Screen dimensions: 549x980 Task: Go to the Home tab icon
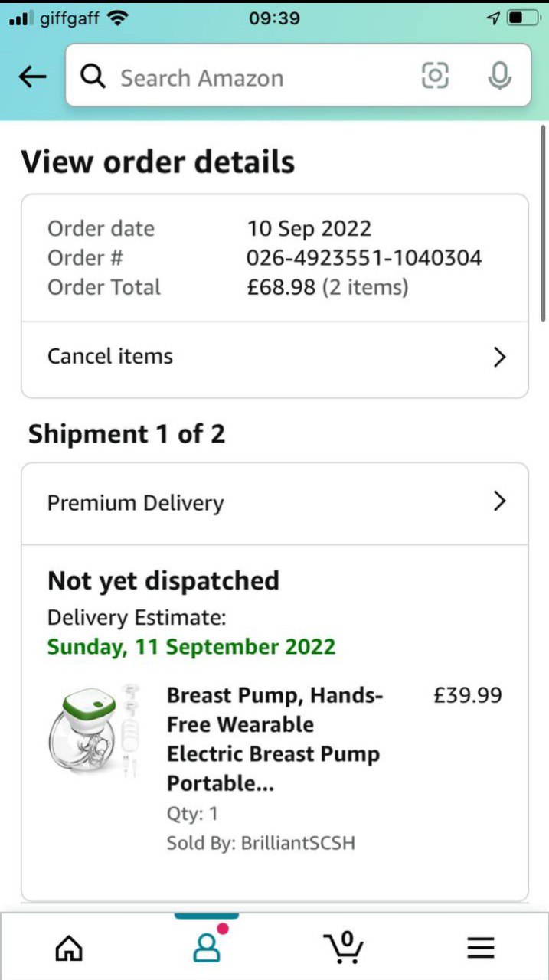pyautogui.click(x=69, y=948)
